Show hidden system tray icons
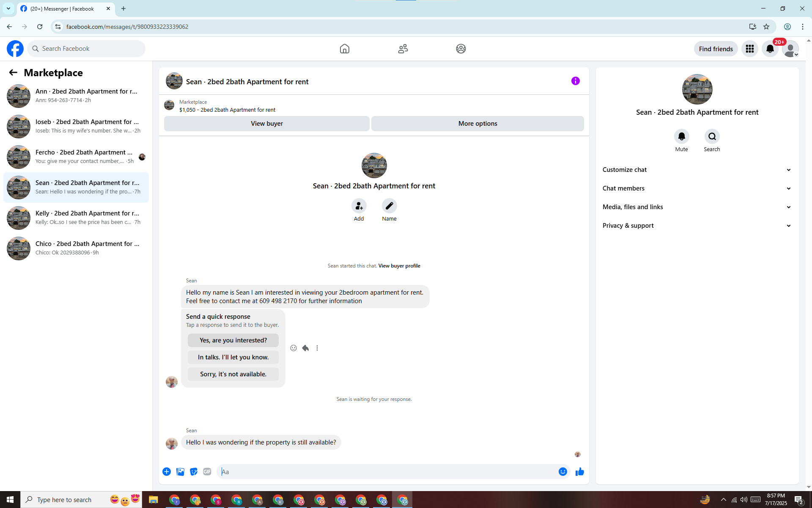Screen dimensions: 812x508 pos(724,500)
